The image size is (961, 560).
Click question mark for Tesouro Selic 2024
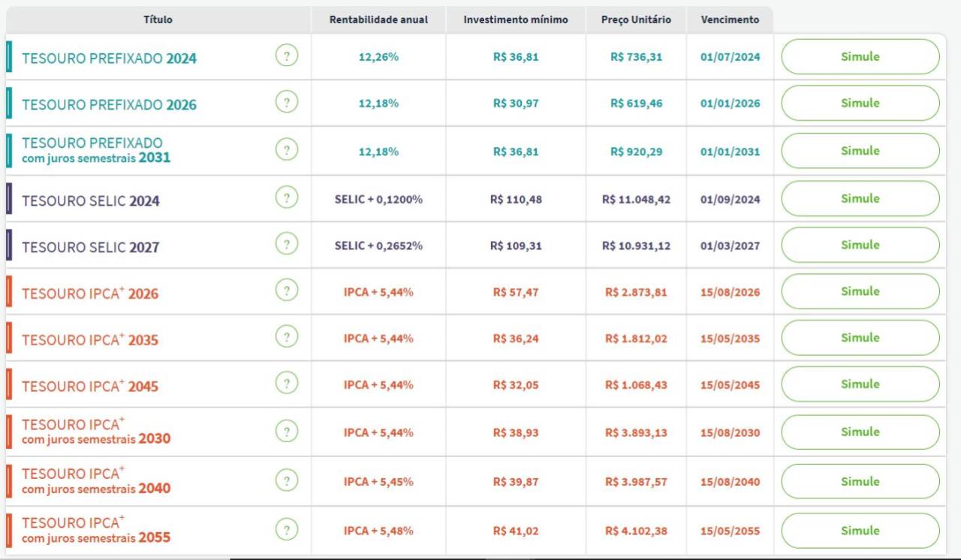coord(286,198)
